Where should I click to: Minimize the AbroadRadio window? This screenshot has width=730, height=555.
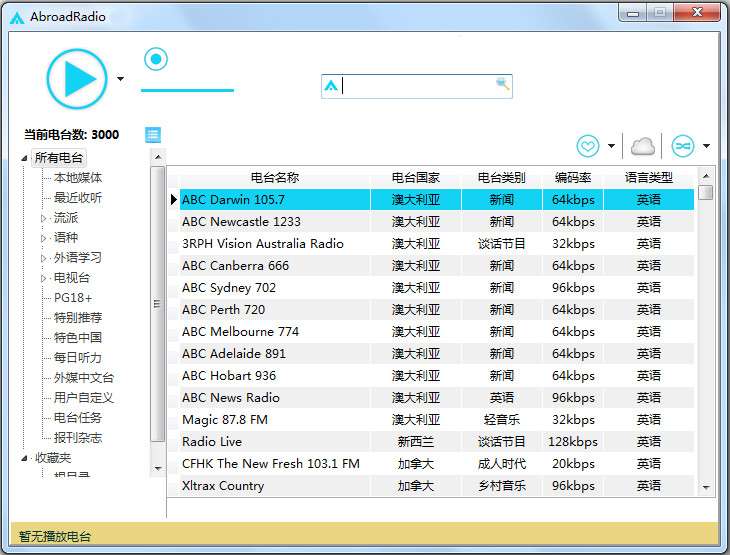click(x=633, y=13)
